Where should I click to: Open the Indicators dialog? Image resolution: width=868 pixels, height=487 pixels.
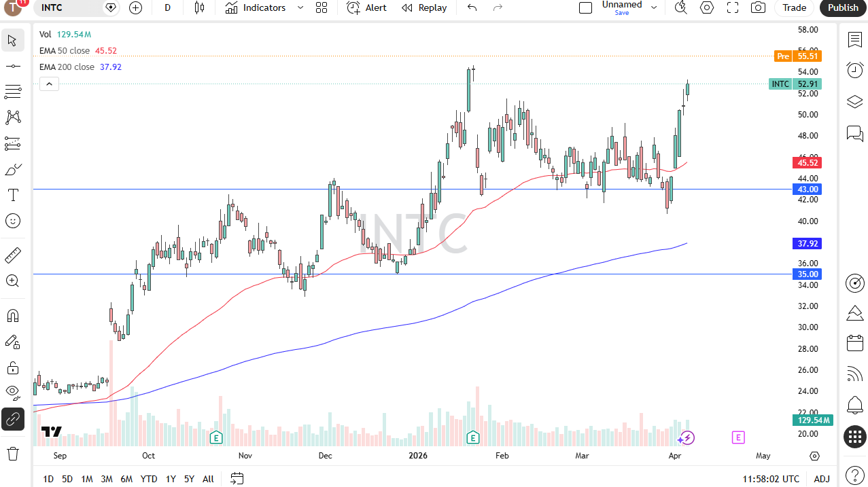(x=256, y=7)
